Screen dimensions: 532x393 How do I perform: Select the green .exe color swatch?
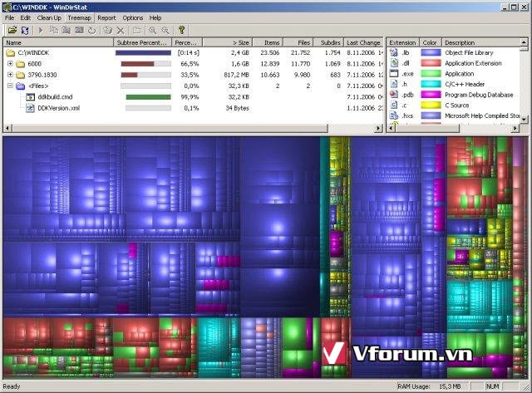pos(431,74)
